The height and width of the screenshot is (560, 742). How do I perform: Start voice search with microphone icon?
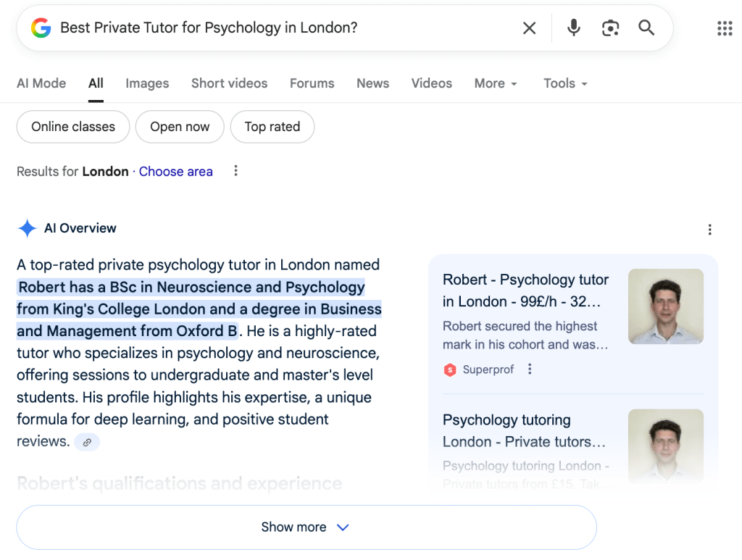(x=573, y=28)
